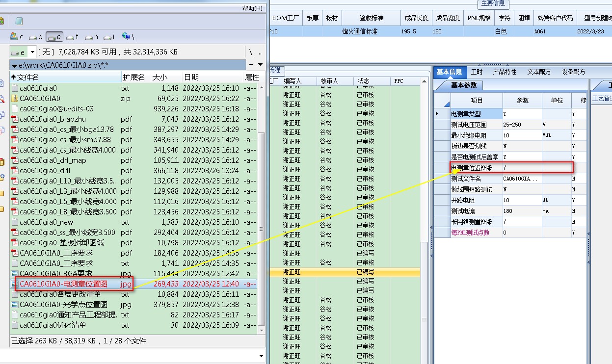Select the file ca0610gia0_cs_最小bga13.78

click(x=133, y=130)
